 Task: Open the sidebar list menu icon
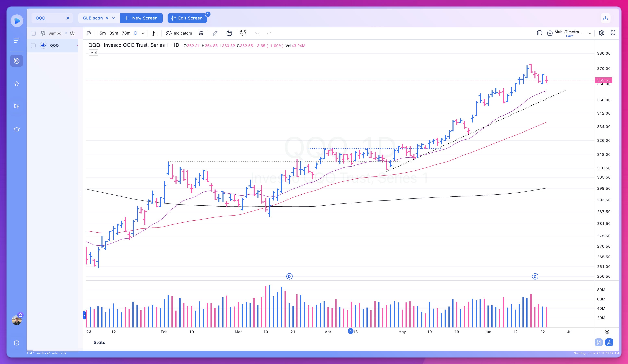coord(16,41)
